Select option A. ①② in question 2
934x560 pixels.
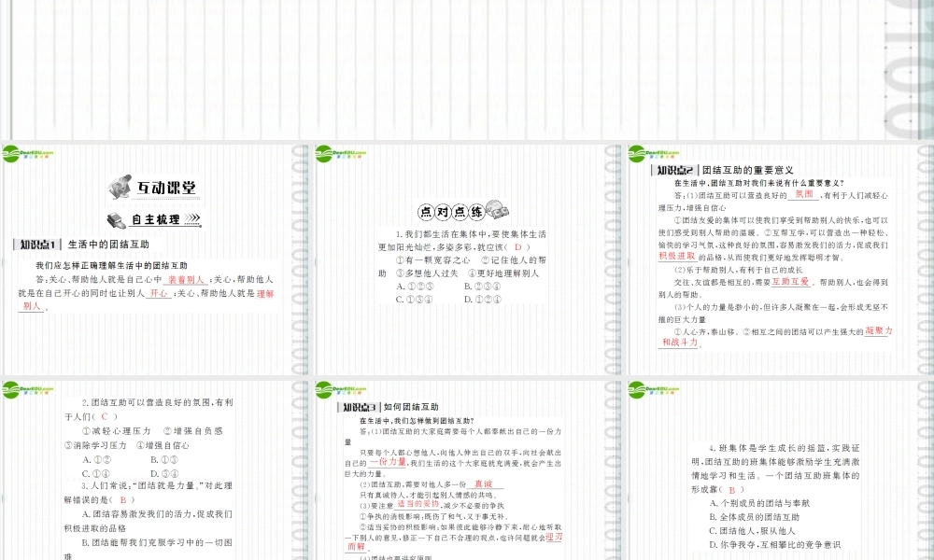(96, 460)
